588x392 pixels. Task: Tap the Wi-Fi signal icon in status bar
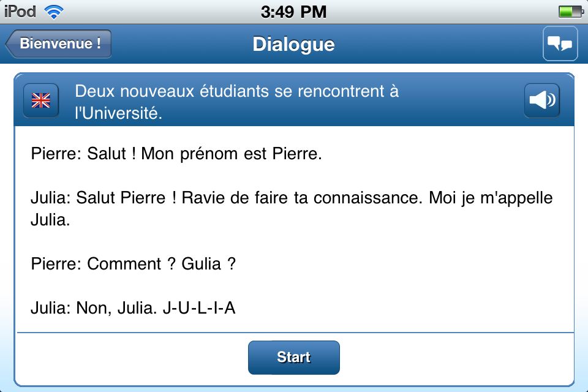point(55,11)
